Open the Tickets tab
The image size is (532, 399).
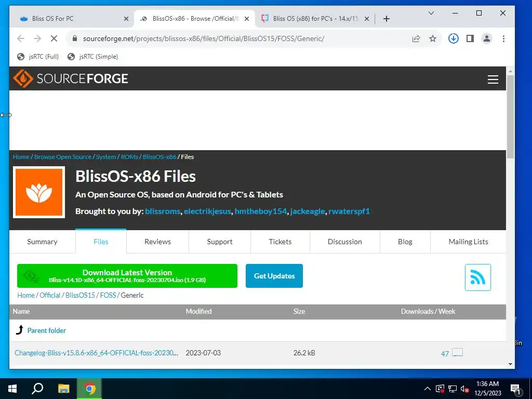click(280, 242)
